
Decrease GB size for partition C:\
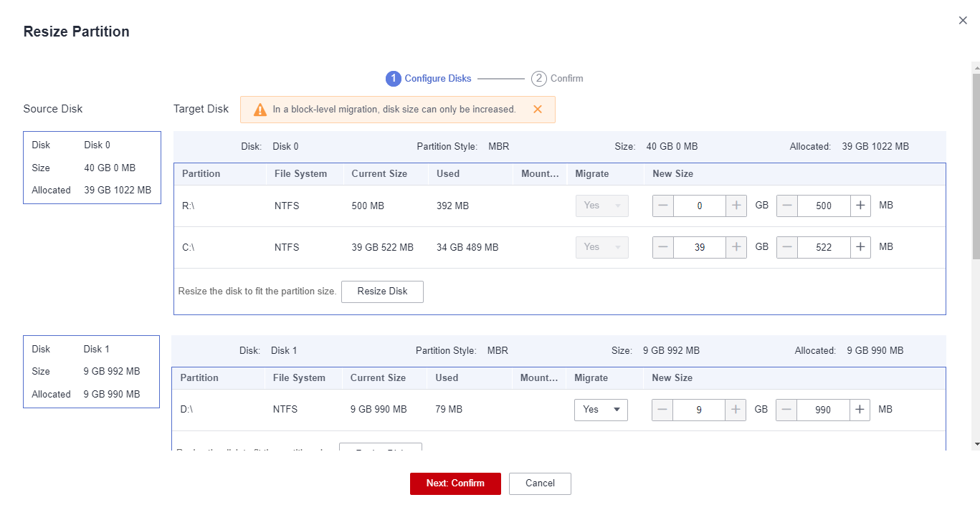pos(663,247)
